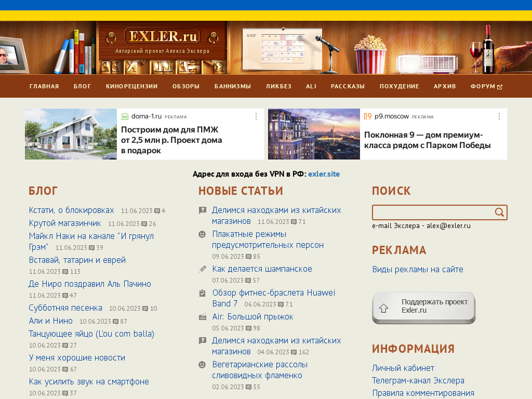Click the EXLER.ru logo

[x=162, y=36]
